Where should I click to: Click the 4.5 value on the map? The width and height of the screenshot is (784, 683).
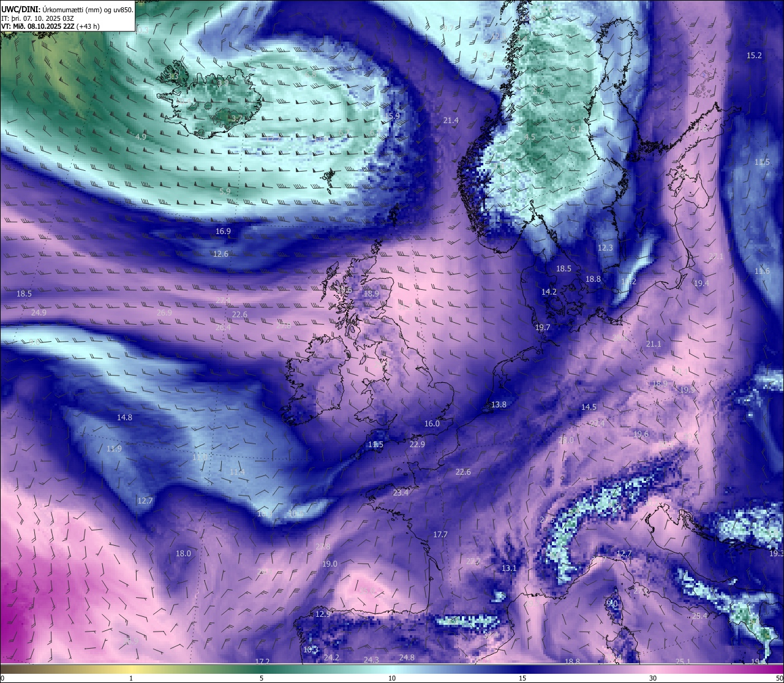(529, 137)
